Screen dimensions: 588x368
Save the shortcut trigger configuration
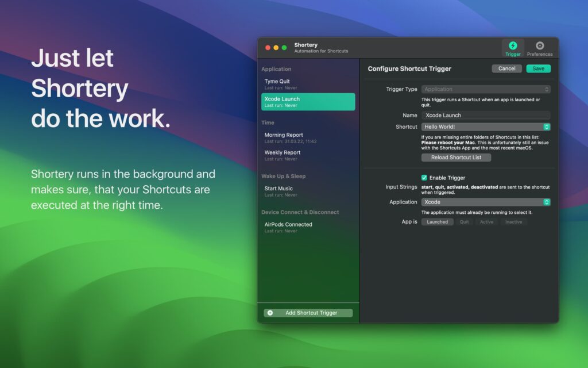(x=537, y=68)
